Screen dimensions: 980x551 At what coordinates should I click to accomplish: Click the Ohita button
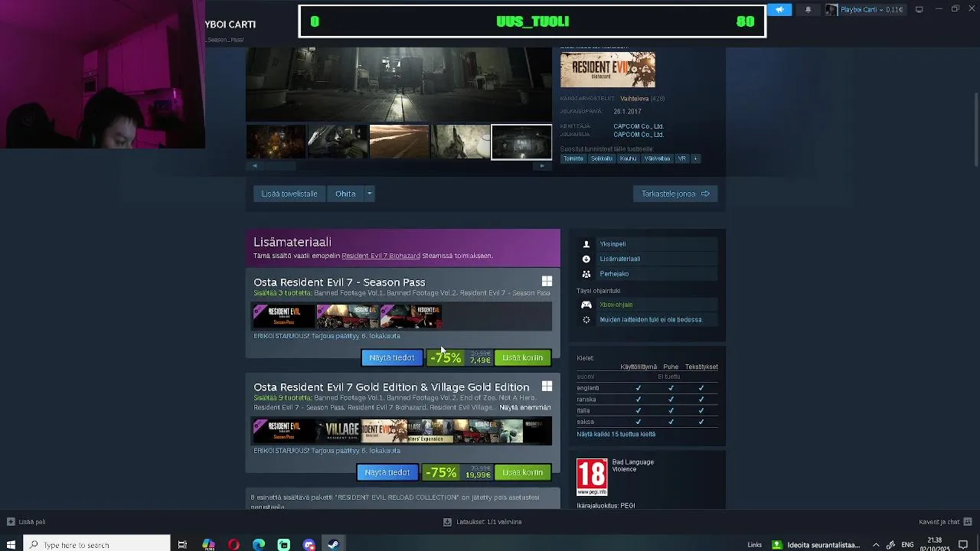pos(345,194)
